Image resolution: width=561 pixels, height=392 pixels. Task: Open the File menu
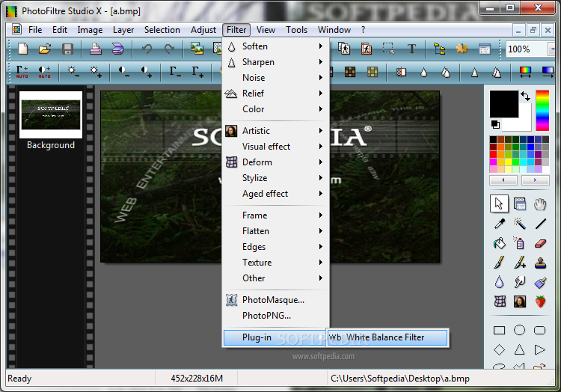35,30
